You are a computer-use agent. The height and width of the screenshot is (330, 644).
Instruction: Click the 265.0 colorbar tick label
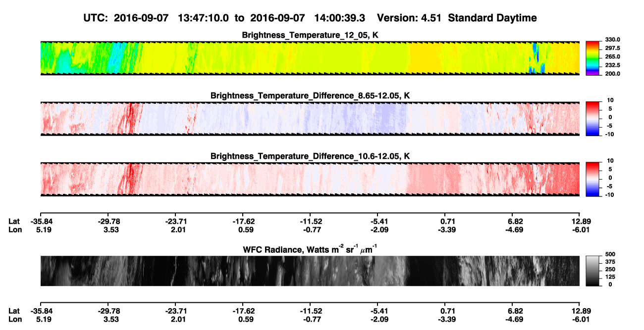pos(613,56)
